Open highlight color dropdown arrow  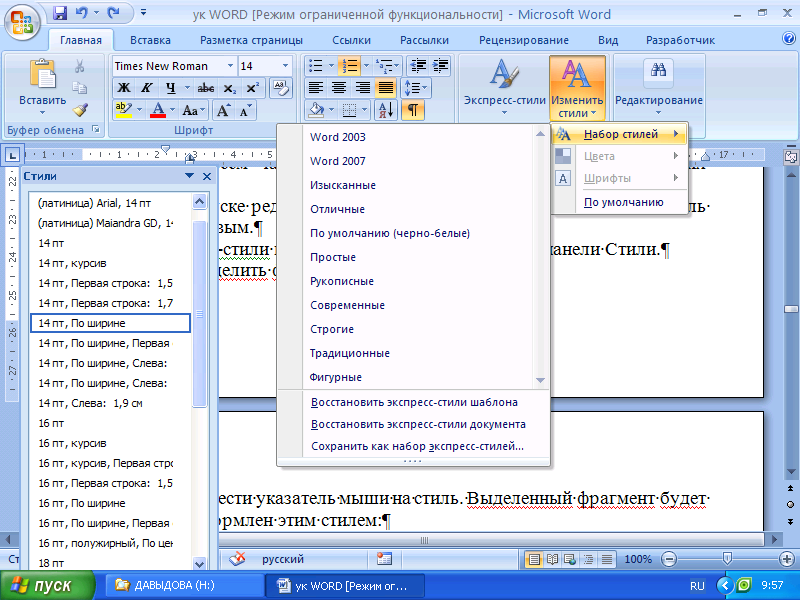139,110
